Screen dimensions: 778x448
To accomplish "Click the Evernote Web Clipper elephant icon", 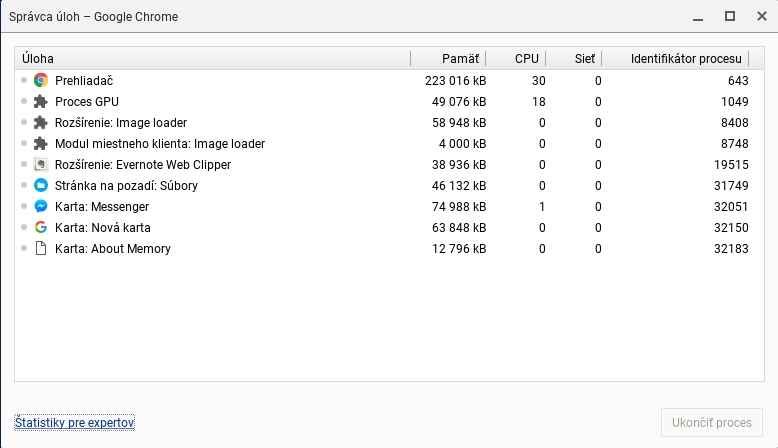I will coord(41,165).
